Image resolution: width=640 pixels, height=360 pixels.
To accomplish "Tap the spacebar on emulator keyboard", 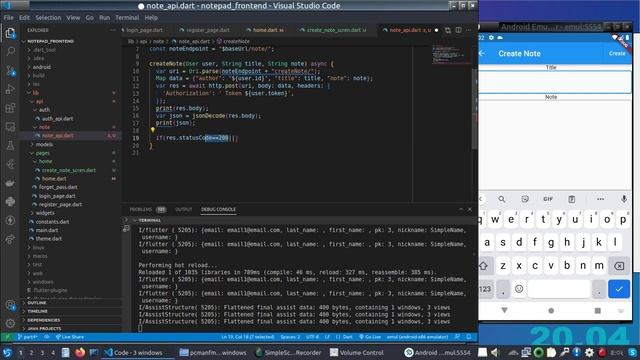I will [x=559, y=289].
